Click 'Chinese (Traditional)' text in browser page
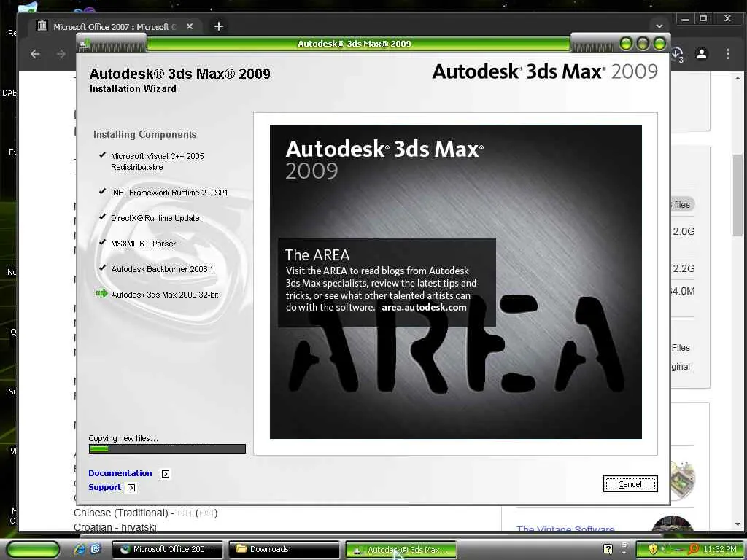747x560 pixels. 120,513
